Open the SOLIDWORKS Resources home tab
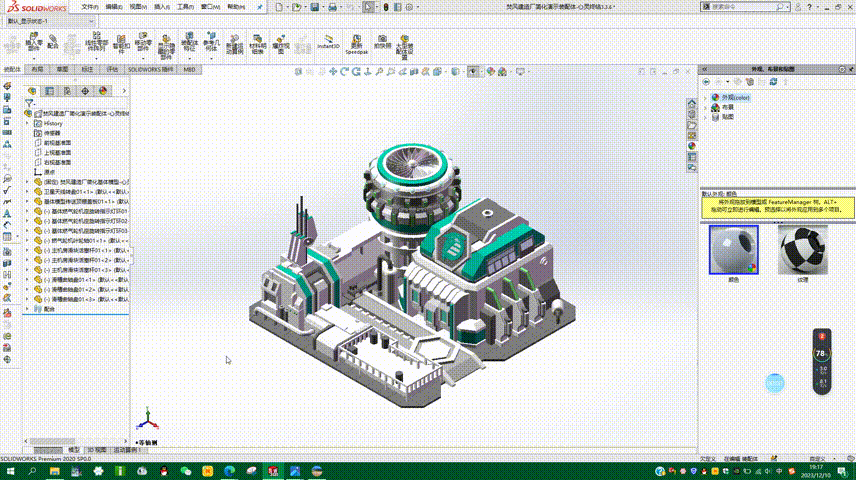Screen dimensions: 856x480 pyautogui.click(x=692, y=103)
